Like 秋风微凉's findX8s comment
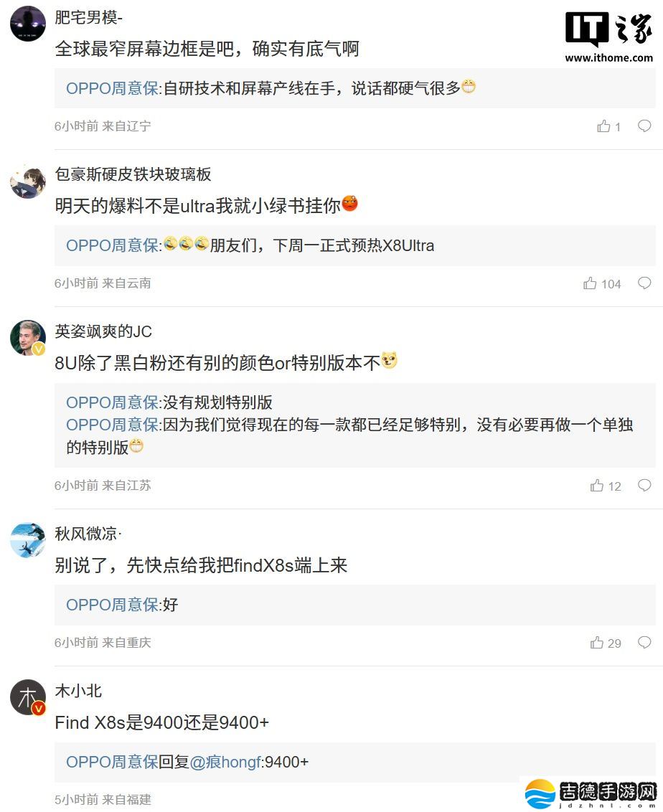This screenshot has height=812, width=663. [x=598, y=643]
